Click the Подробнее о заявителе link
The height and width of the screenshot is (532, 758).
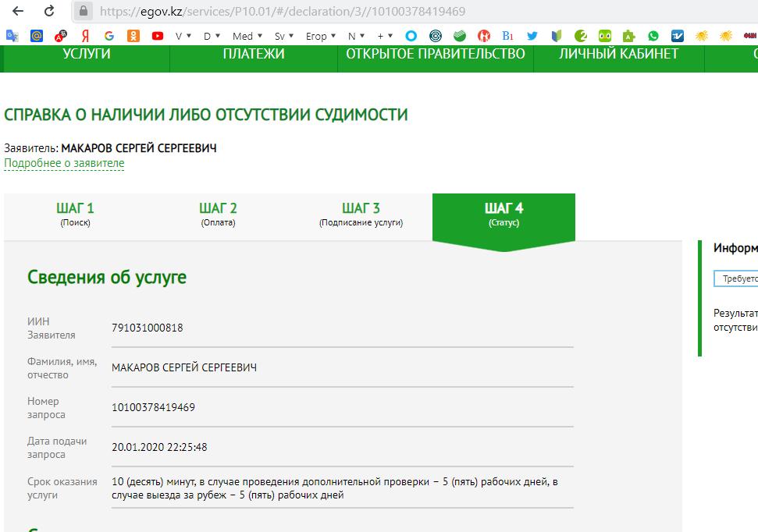(64, 163)
